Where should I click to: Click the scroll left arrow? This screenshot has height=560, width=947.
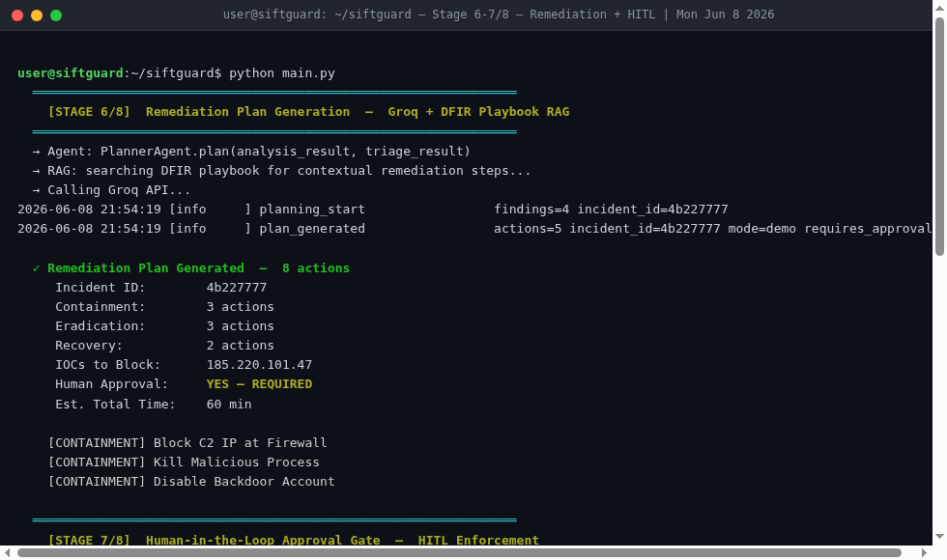point(8,552)
